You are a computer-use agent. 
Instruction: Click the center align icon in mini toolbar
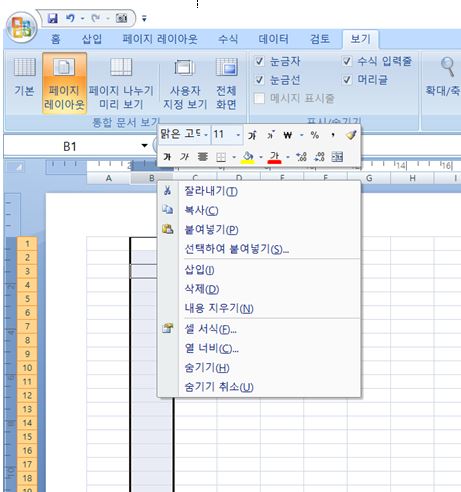click(202, 156)
